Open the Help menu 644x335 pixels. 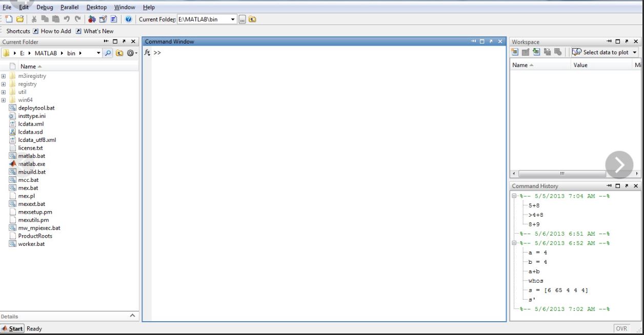tap(149, 7)
